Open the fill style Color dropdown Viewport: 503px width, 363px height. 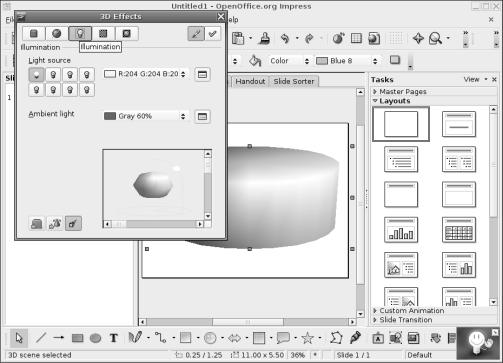pyautogui.click(x=289, y=61)
